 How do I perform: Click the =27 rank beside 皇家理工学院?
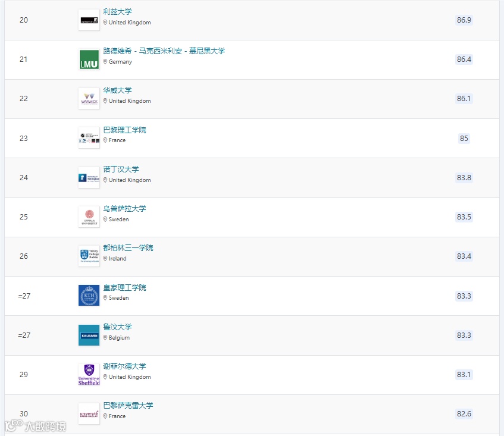pos(24,296)
